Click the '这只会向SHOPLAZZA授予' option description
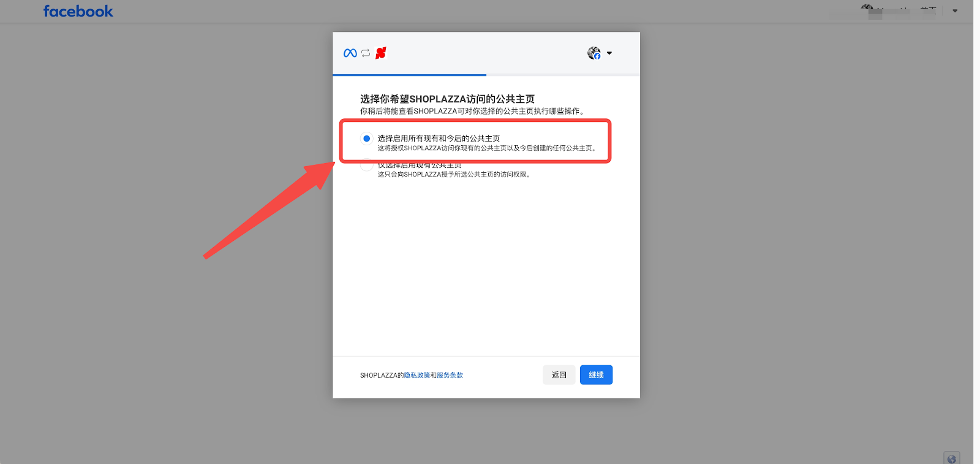Image resolution: width=980 pixels, height=464 pixels. pos(453,175)
